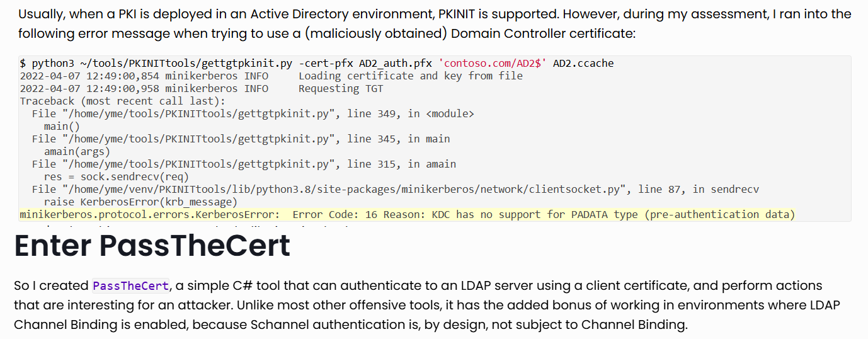This screenshot has width=868, height=339.
Task: Click the AD2.ccache argument in command
Action: pyautogui.click(x=583, y=64)
